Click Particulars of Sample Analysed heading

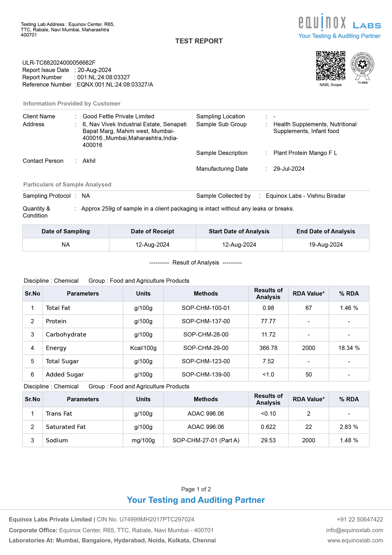pyautogui.click(x=67, y=185)
